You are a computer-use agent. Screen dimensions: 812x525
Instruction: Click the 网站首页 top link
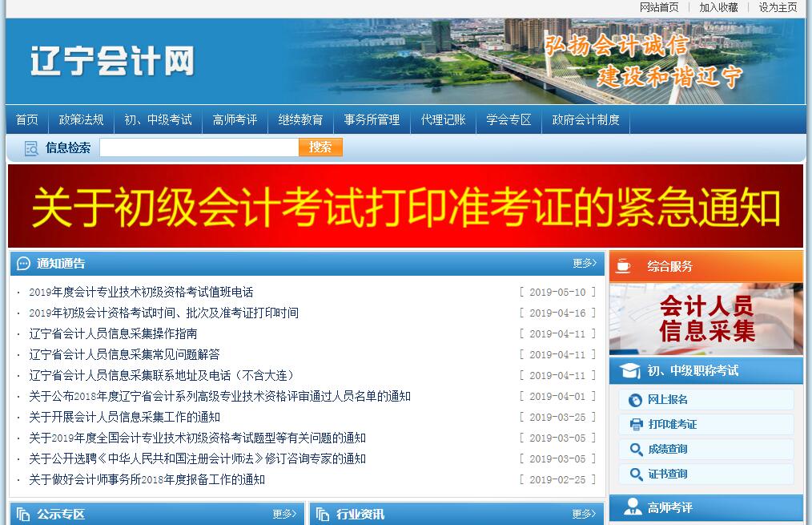point(659,7)
